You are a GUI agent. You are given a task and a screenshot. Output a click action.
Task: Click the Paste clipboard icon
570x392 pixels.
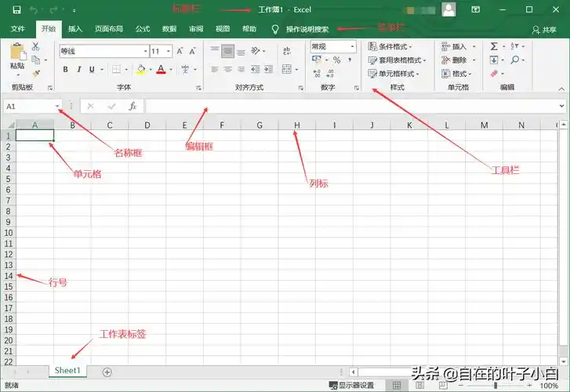pos(18,52)
